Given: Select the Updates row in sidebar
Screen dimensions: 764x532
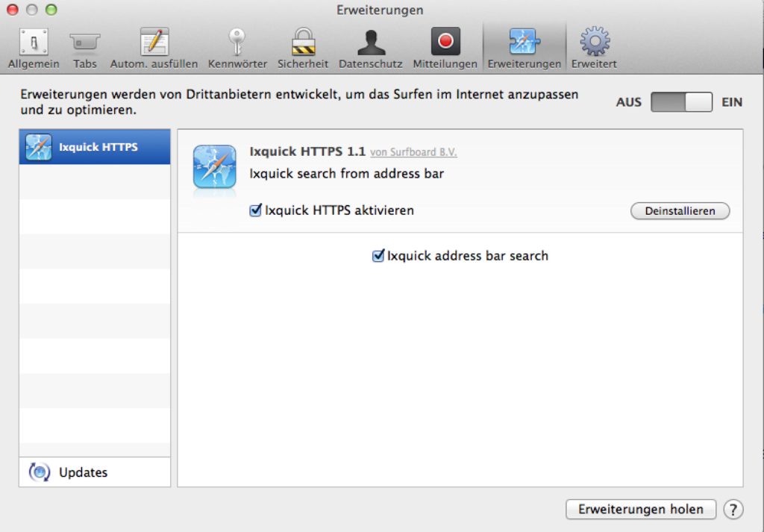Looking at the screenshot, I should point(95,472).
